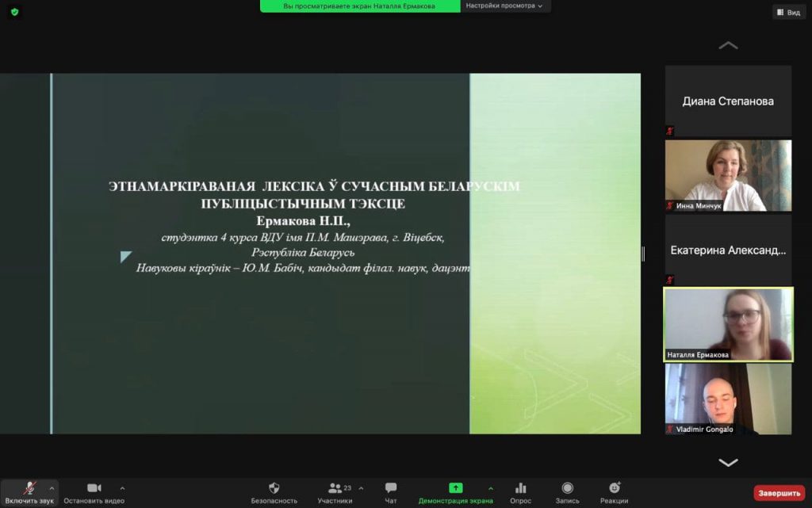Viewport: 812px width, 508px height.
Task: Toggle camera with Остановить видео
Action: (x=94, y=492)
